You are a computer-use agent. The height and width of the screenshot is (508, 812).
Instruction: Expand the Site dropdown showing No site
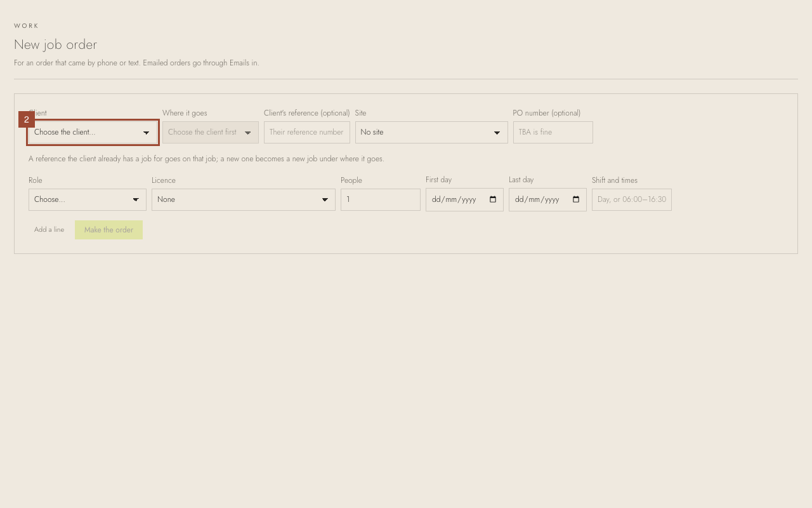tap(431, 132)
